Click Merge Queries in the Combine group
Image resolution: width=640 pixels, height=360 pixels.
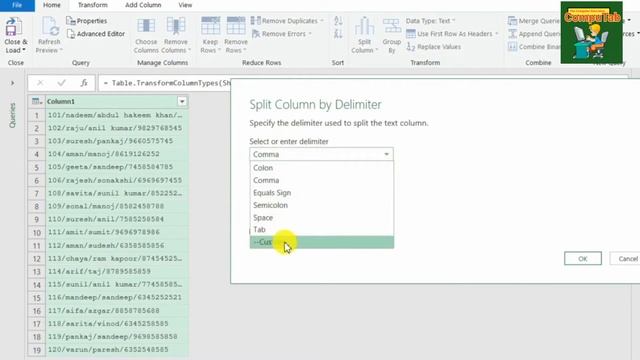(x=533, y=21)
